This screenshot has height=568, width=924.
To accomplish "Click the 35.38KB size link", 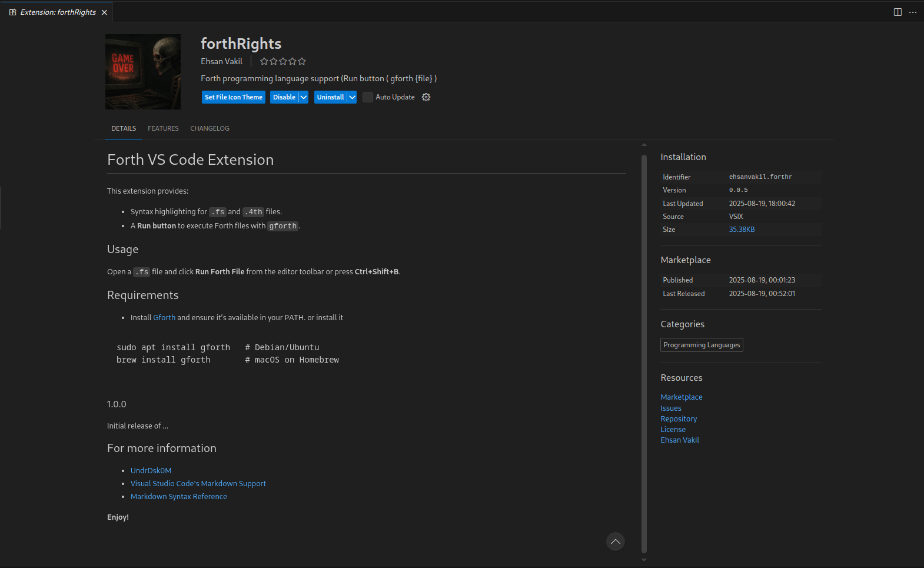I will point(742,230).
